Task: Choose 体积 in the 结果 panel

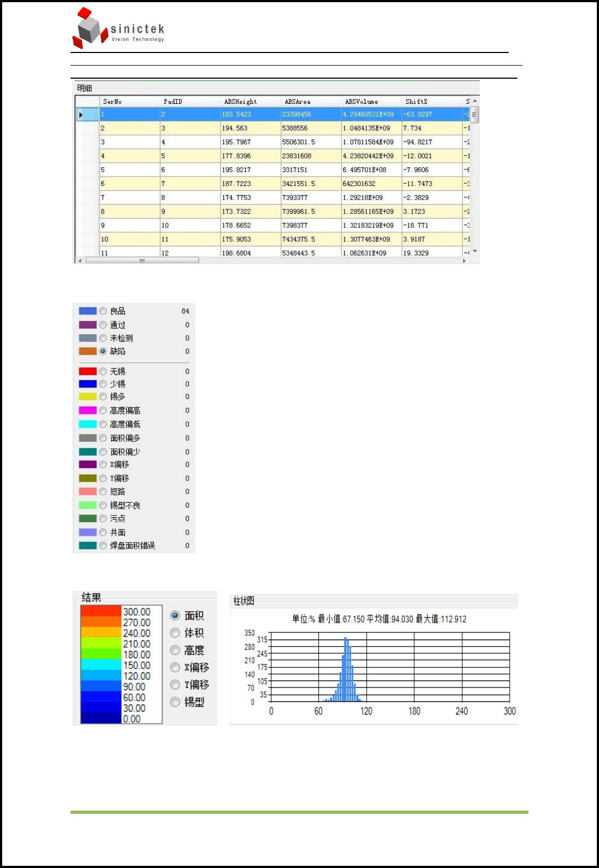Action: (x=175, y=632)
